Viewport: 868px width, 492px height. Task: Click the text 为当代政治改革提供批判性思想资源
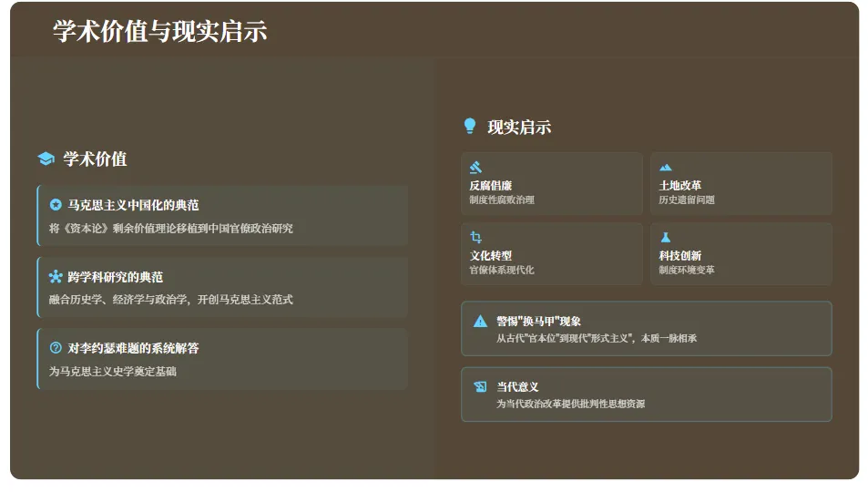[x=570, y=404]
